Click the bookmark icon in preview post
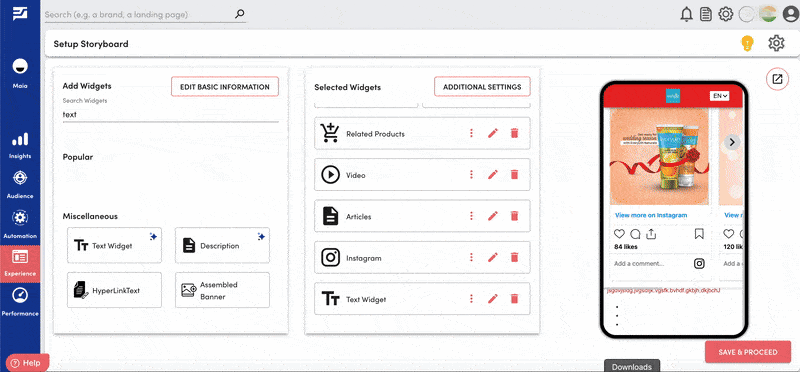Viewport: 800px width, 372px height. (699, 234)
